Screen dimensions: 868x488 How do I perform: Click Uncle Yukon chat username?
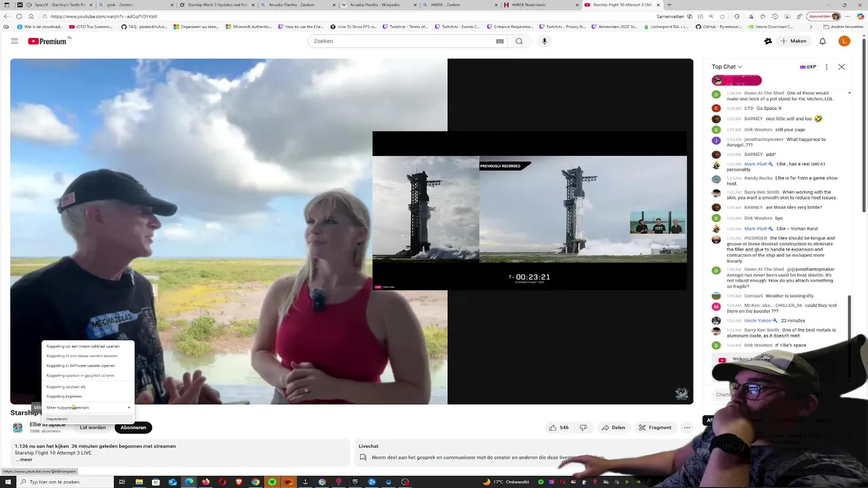[x=758, y=321]
